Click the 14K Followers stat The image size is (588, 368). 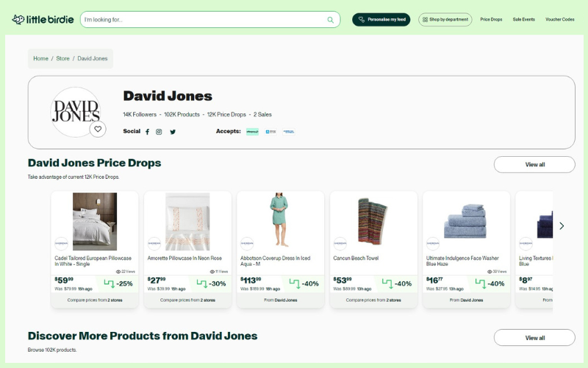[x=140, y=115]
